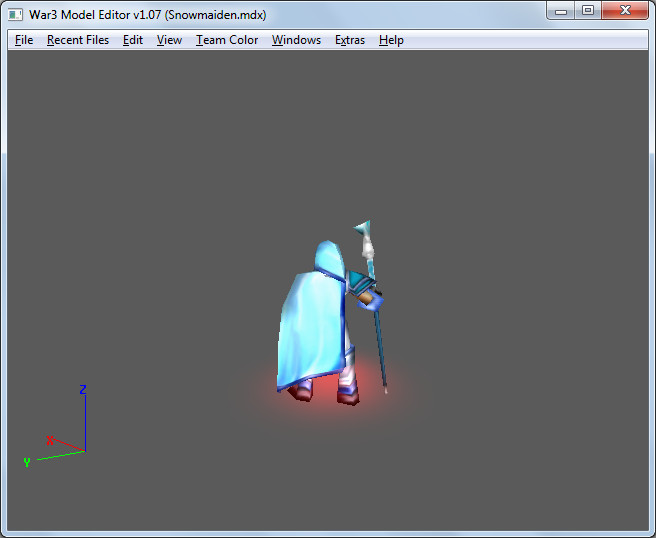The height and width of the screenshot is (538, 656).
Task: Open the Help menu
Action: pos(391,40)
